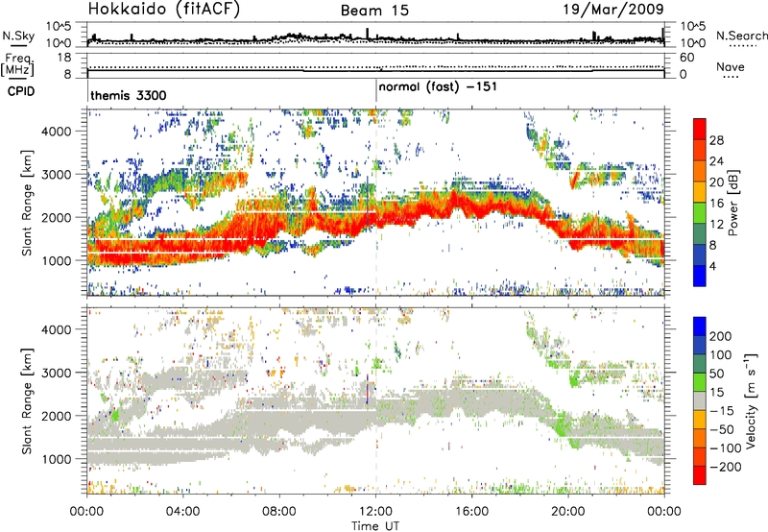Click the '3000' tick in power panel

[x=56, y=175]
